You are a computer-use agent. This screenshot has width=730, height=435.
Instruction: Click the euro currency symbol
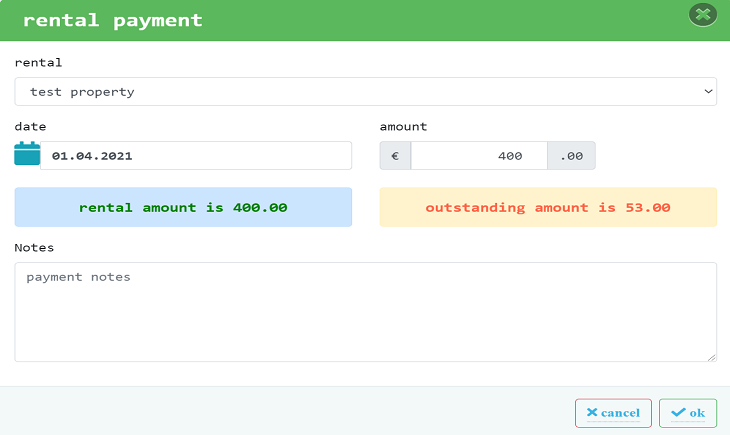[395, 156]
